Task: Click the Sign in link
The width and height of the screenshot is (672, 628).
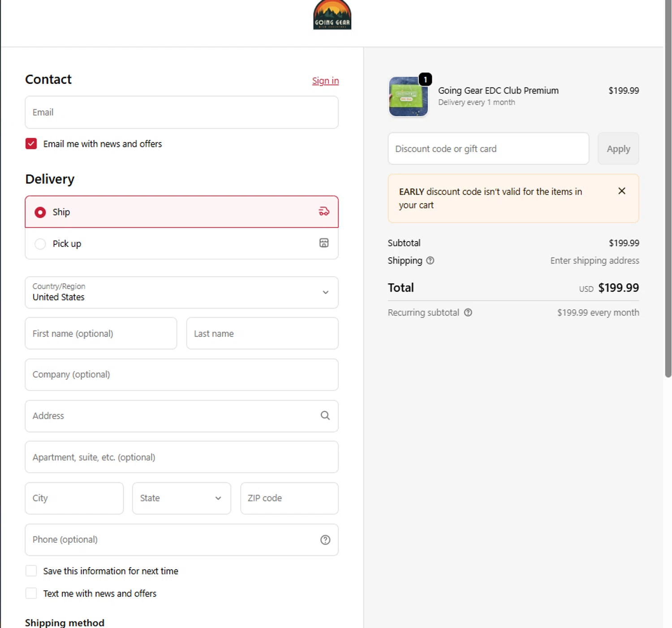Action: coord(325,81)
